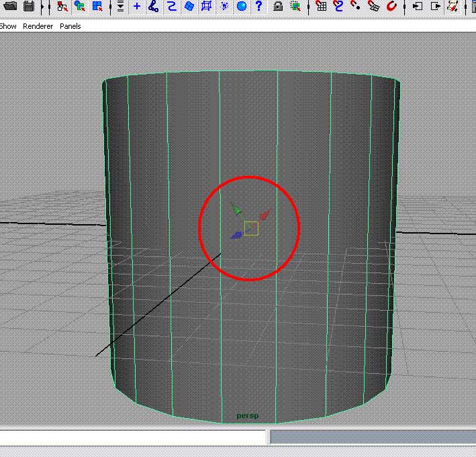Select by component type mode icon
This screenshot has height=457, width=476.
coord(98,7)
